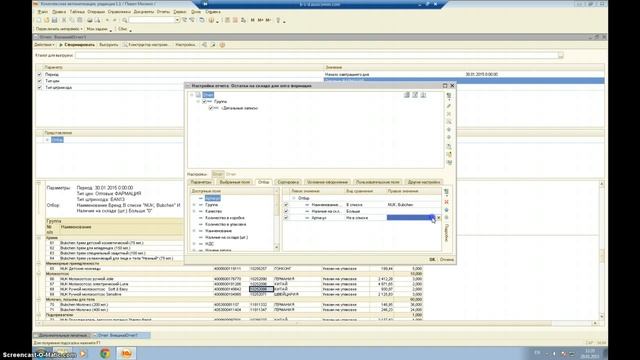This screenshot has width=640, height=360.
Task: Click the move down arrow icon beside structure tree
Action: (449, 138)
